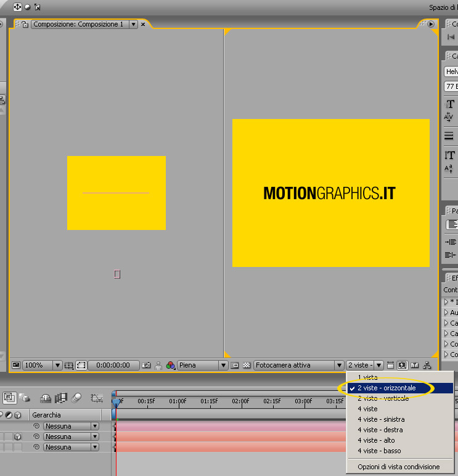
Task: Toggle the draft 3D cubes icon
Action: tap(25, 397)
